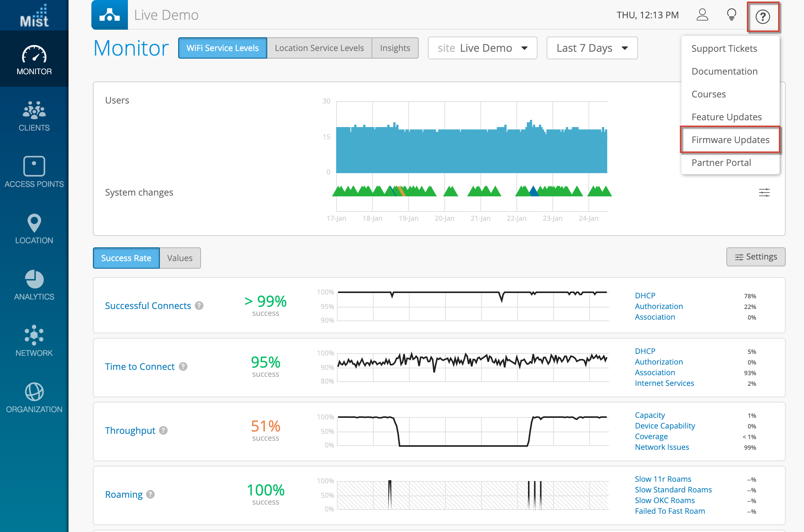
Task: Open the Last 7 Days dropdown
Action: point(592,48)
